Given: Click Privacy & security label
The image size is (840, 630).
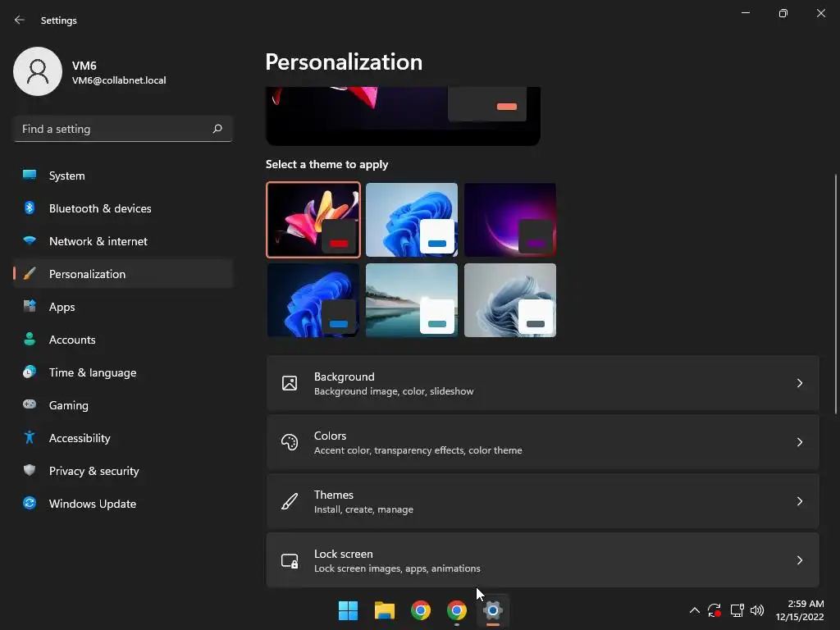Looking at the screenshot, I should [x=94, y=471].
